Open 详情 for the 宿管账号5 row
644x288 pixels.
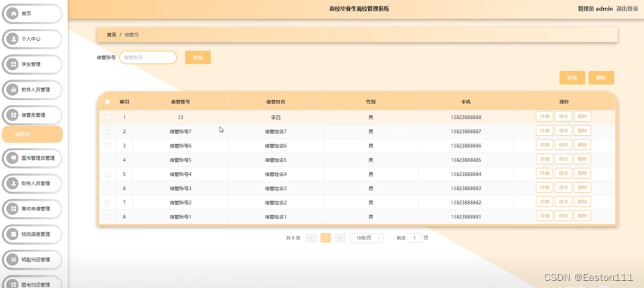coord(544,159)
